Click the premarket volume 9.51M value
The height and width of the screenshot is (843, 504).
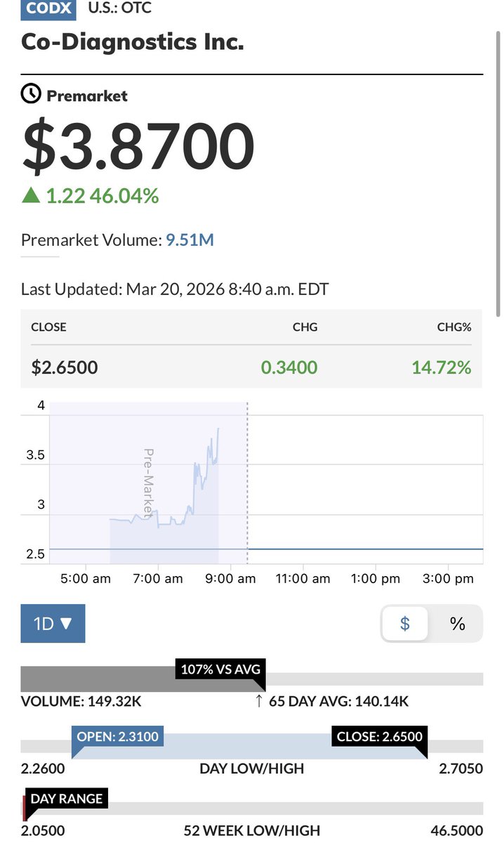(x=190, y=240)
